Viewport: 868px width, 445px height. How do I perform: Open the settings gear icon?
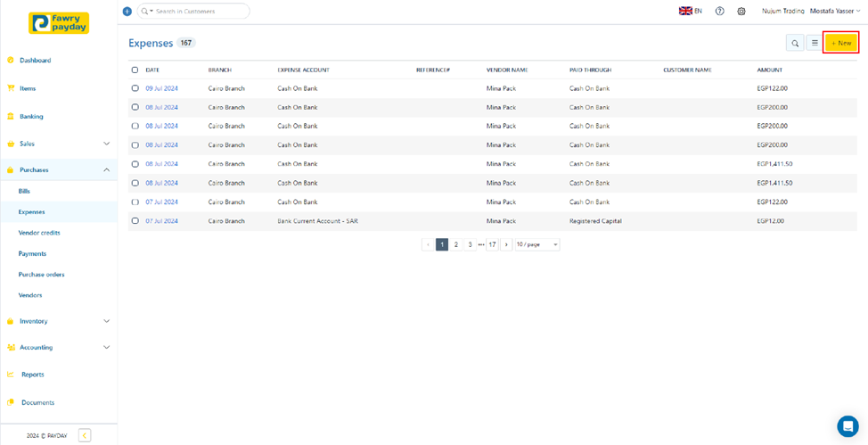(x=741, y=12)
